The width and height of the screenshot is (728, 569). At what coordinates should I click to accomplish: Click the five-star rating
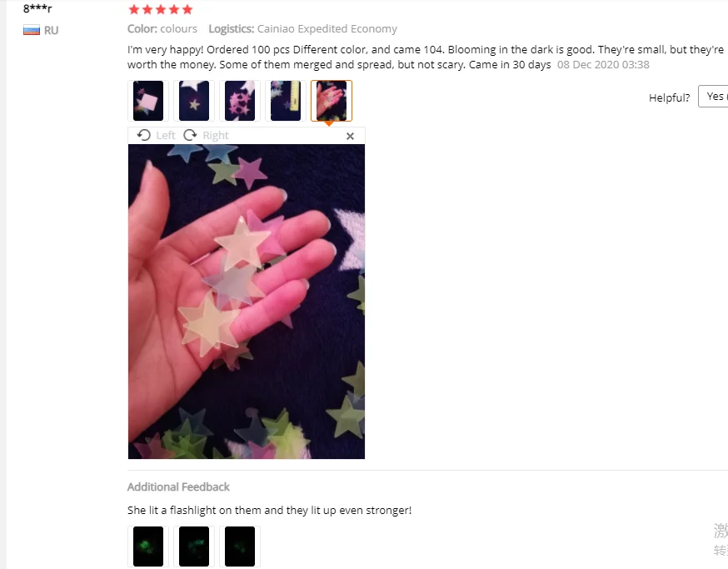161,10
